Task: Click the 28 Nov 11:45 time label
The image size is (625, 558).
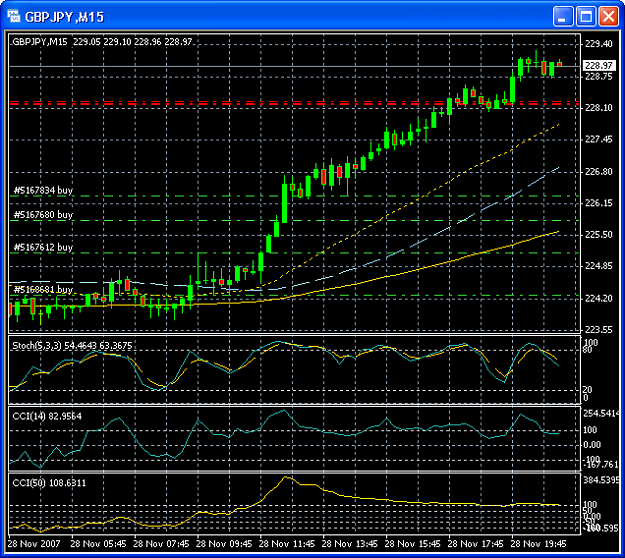Action: coord(287,544)
